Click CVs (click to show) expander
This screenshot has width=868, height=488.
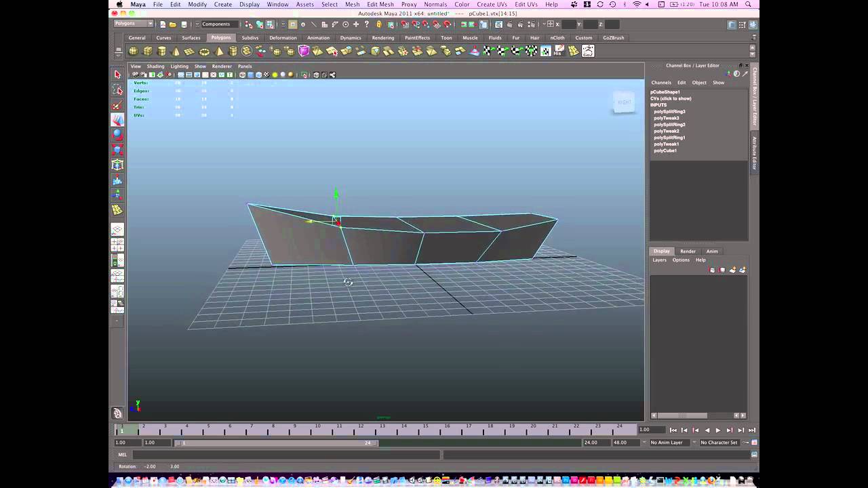pos(671,98)
